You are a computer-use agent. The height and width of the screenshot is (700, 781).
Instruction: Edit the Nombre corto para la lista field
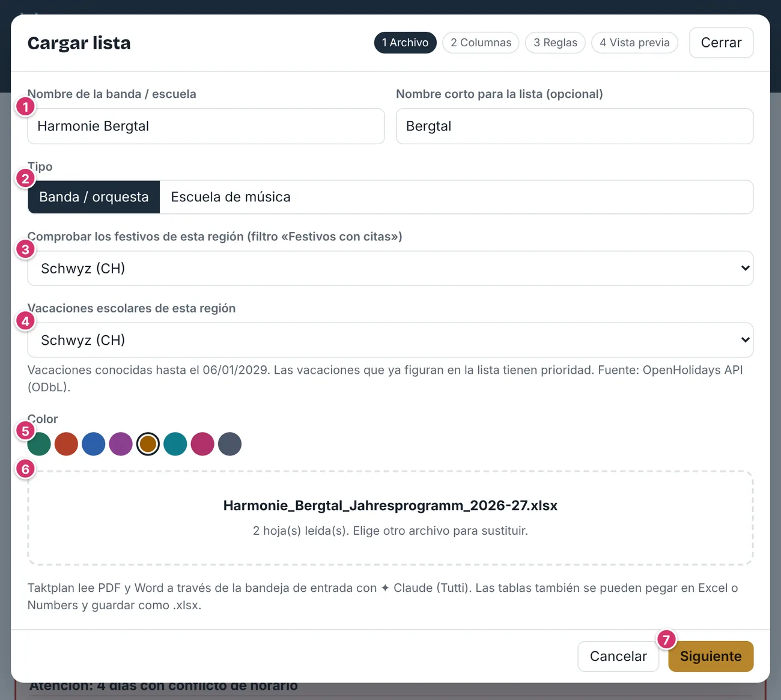575,126
